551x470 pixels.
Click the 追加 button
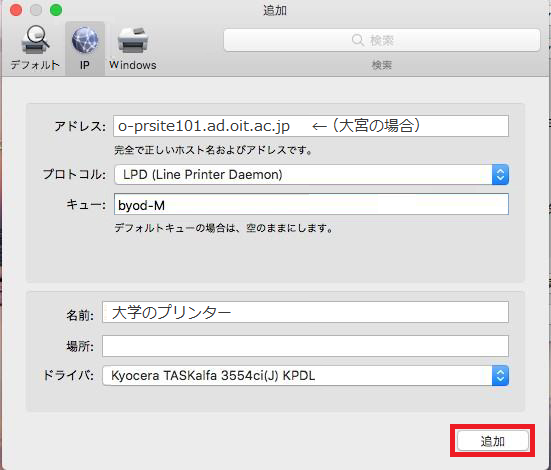click(x=493, y=441)
